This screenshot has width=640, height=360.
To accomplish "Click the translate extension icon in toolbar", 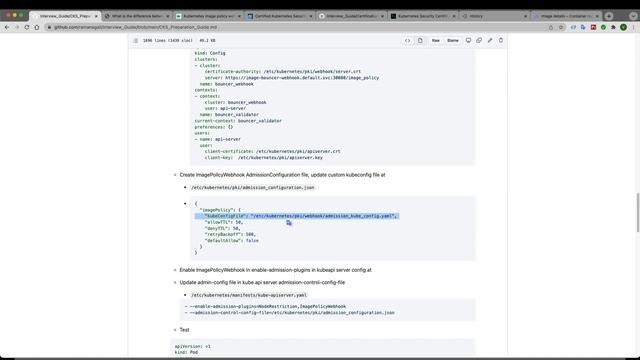I will pos(583,27).
